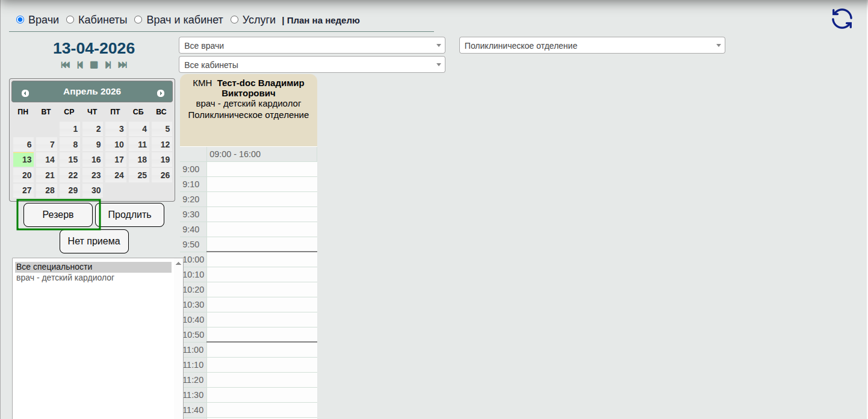Open the Все кабинеты dropdown

pyautogui.click(x=312, y=65)
